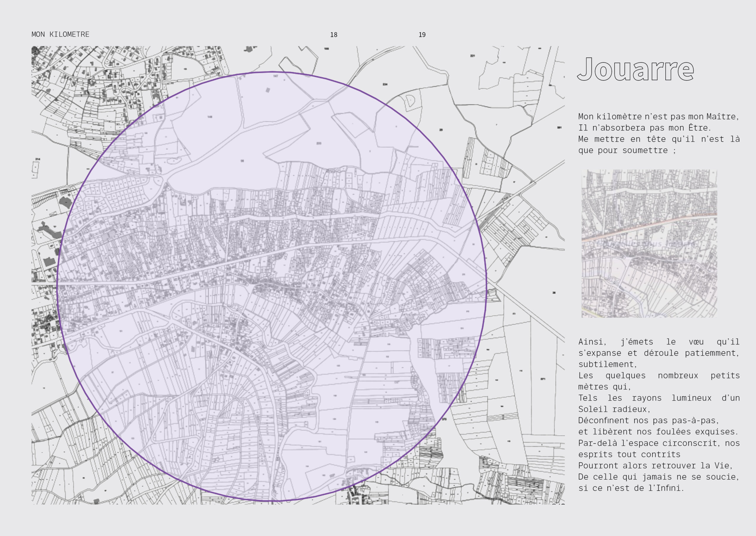Click "Par-delà l'espace circonscrit, nos"
Screen dimensions: 756x536
(659, 443)
